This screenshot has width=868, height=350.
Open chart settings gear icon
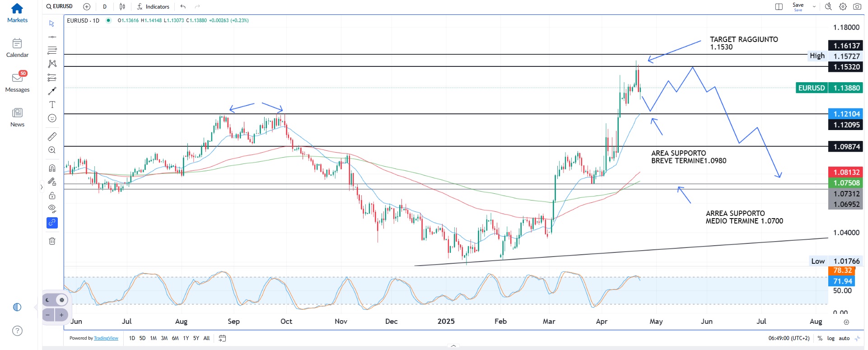[843, 6]
